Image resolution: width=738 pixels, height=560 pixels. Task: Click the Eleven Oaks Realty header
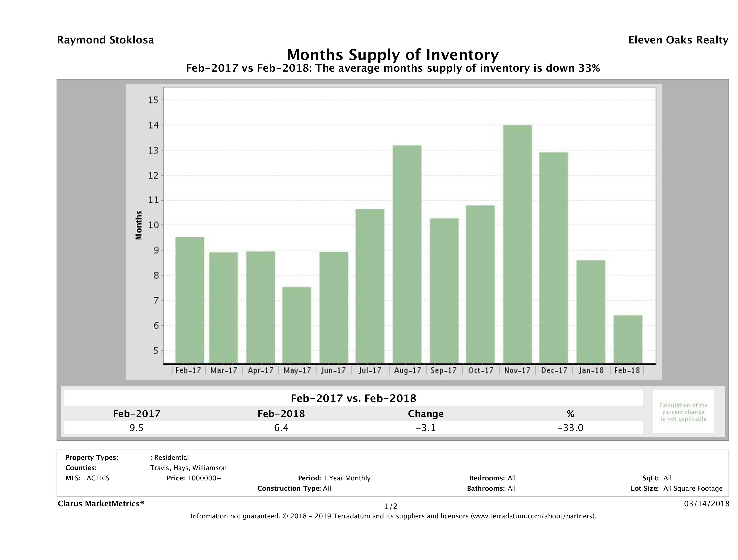pos(678,40)
